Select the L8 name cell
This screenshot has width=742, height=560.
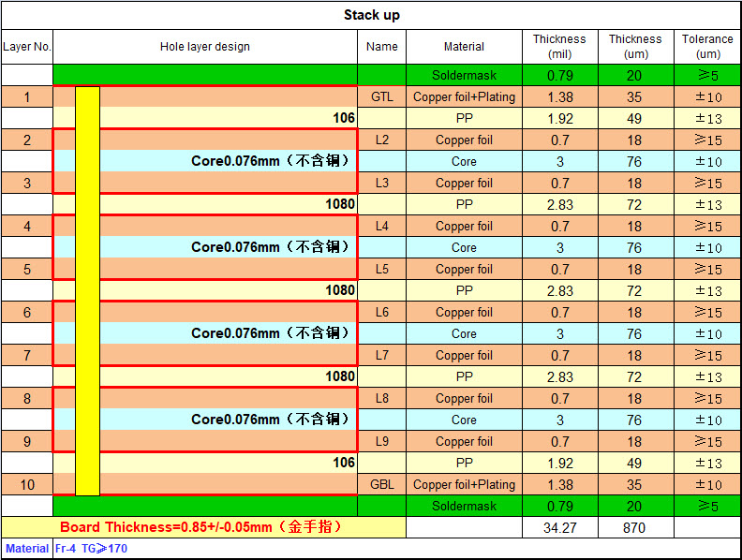pos(382,398)
